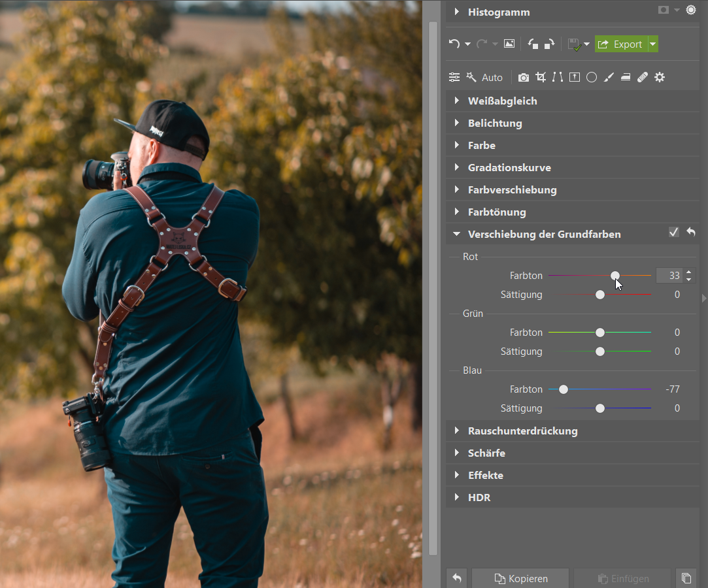This screenshot has width=708, height=588.
Task: Rotate the image left
Action: pyautogui.click(x=533, y=44)
